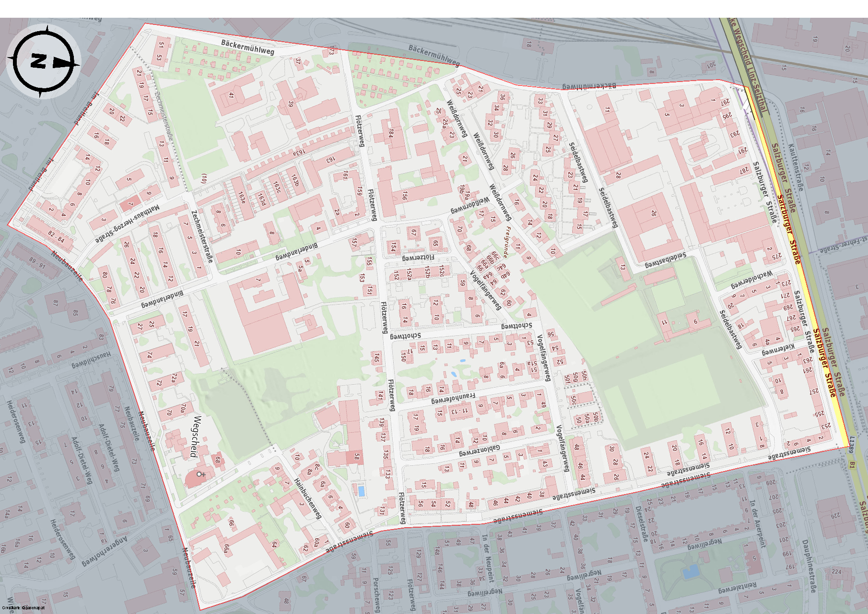
Task: Click the Kiefernweg street label
Action: (778, 349)
